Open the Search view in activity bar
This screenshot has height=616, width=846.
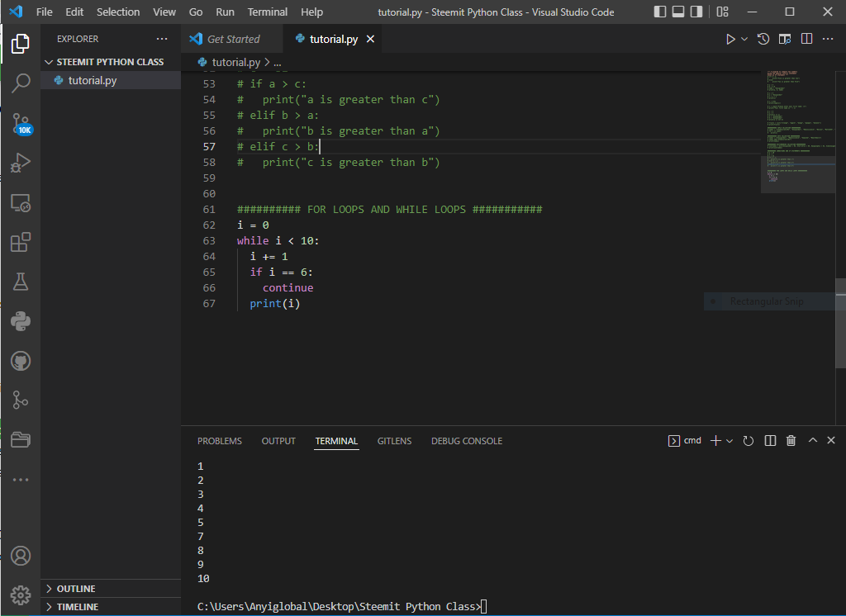click(20, 83)
